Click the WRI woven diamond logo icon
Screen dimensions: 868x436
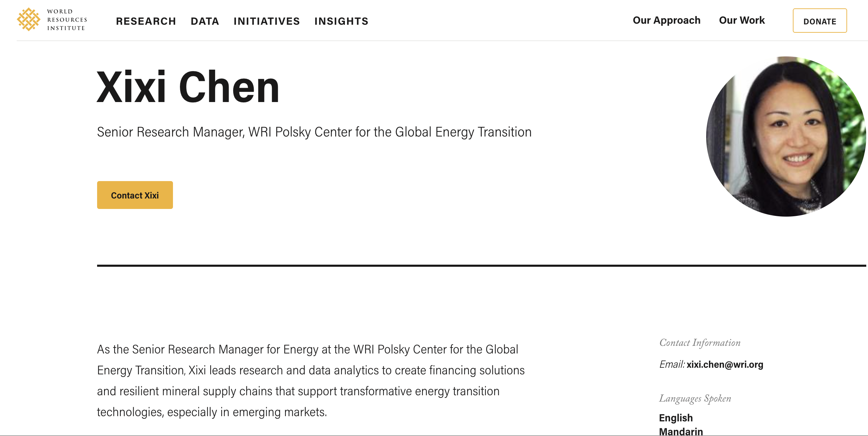pos(29,20)
